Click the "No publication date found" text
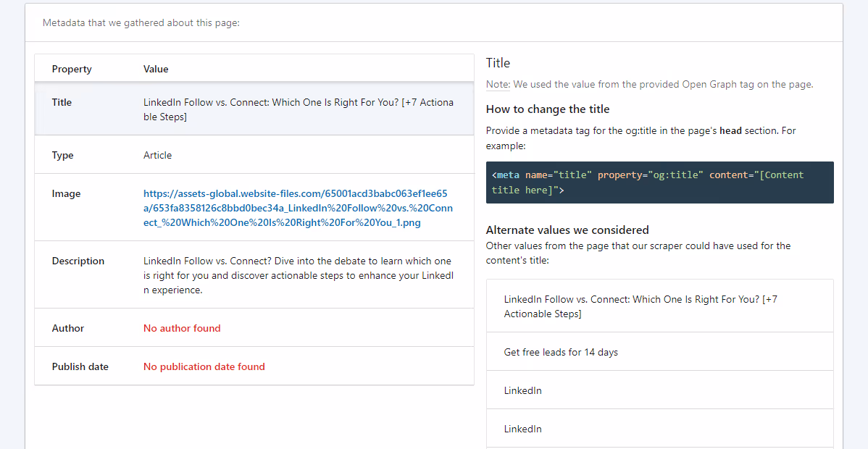The height and width of the screenshot is (449, 868). click(204, 366)
